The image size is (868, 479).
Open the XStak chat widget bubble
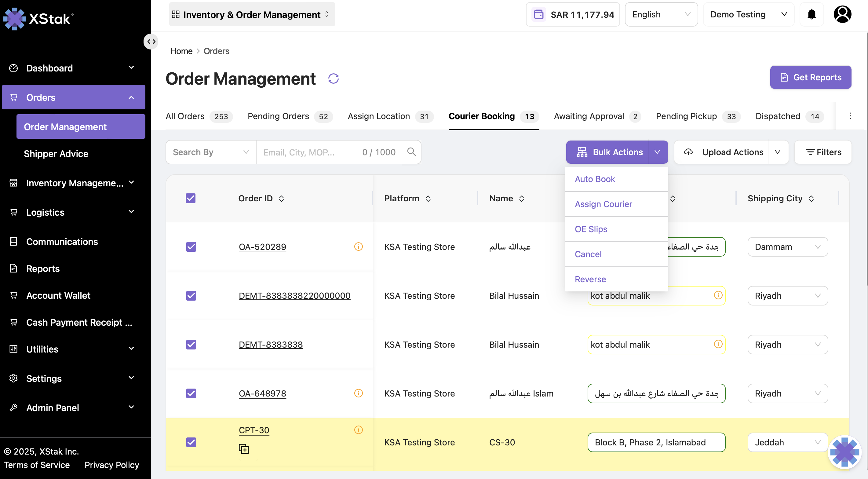click(844, 452)
